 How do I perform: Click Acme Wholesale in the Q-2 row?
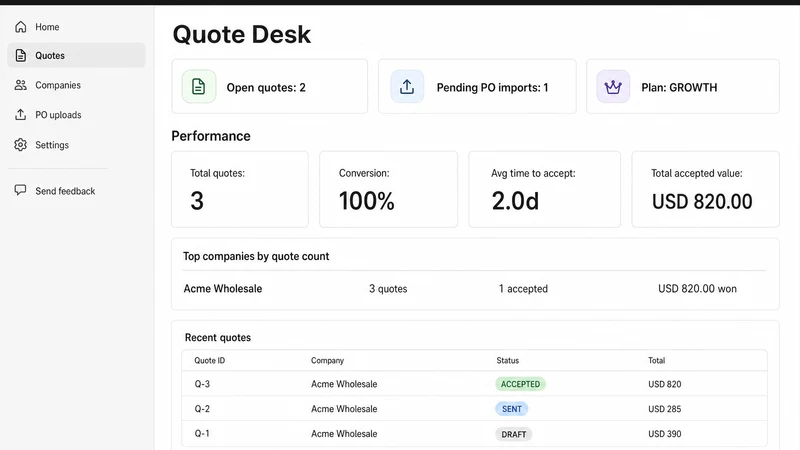(344, 409)
